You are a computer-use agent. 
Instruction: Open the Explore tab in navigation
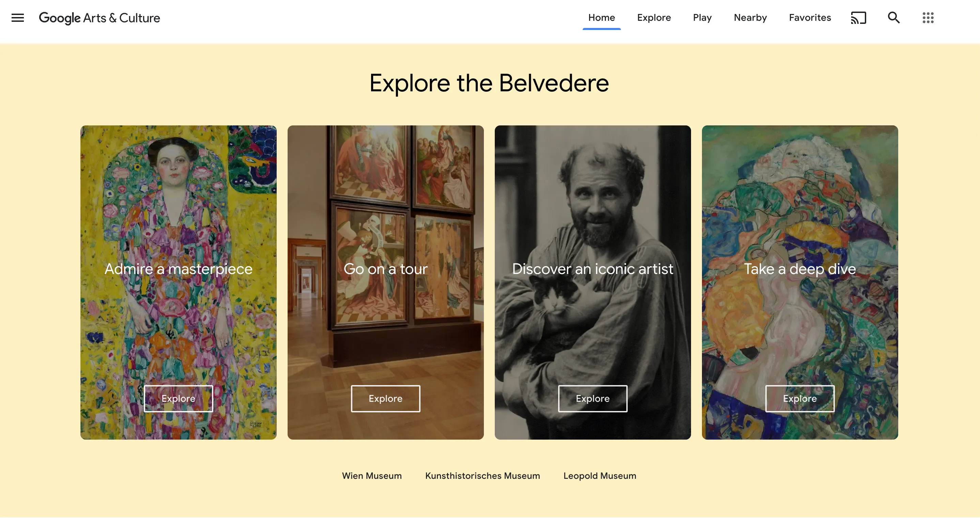click(654, 17)
